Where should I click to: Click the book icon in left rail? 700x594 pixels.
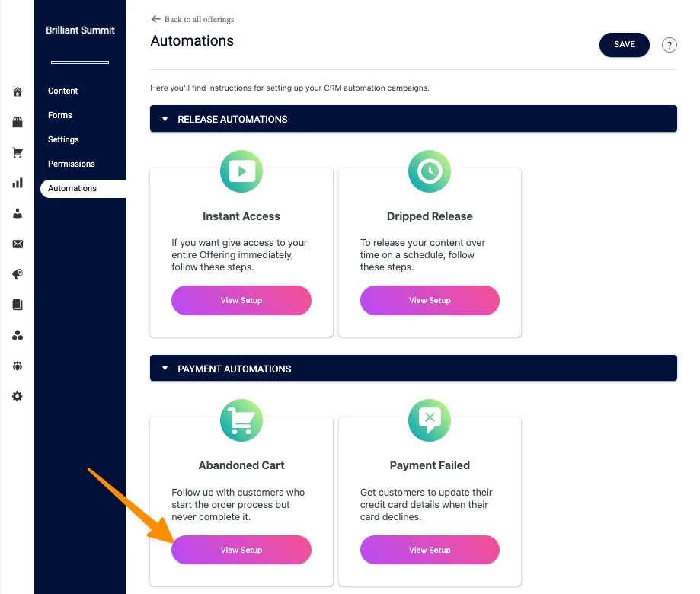point(18,305)
